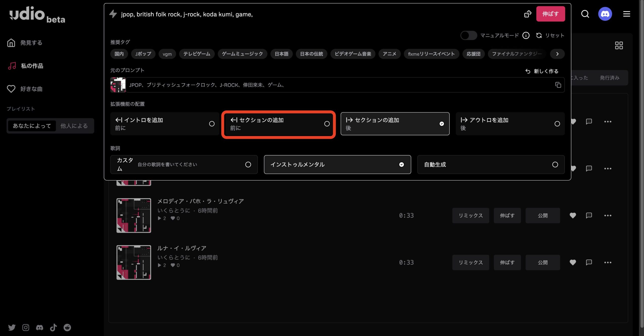Select イントロを追加 placement option
Image resolution: width=644 pixels, height=336 pixels.
[165, 124]
